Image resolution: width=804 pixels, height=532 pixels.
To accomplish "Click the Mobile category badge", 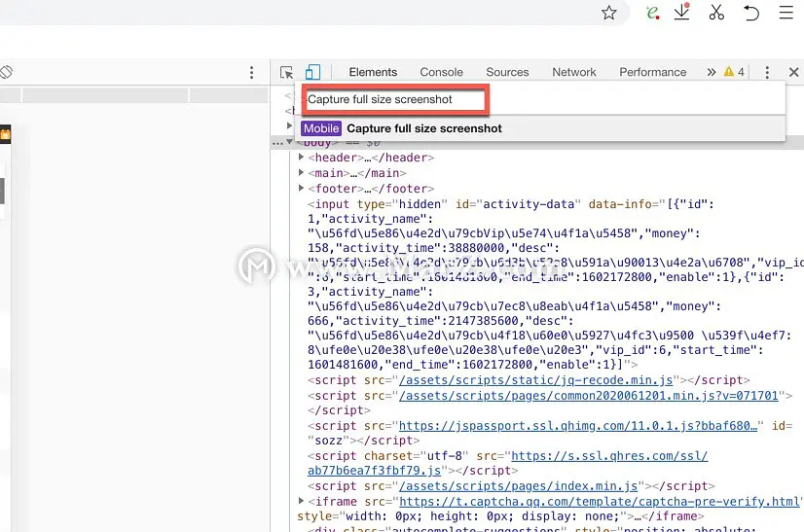I will pos(321,128).
